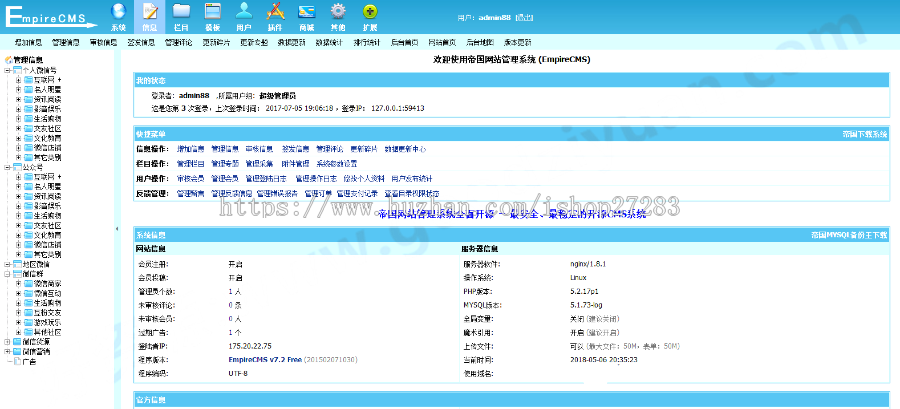900x409 pixels.
Task: Open 后台首页 in the secondary menu bar
Action: [405, 42]
